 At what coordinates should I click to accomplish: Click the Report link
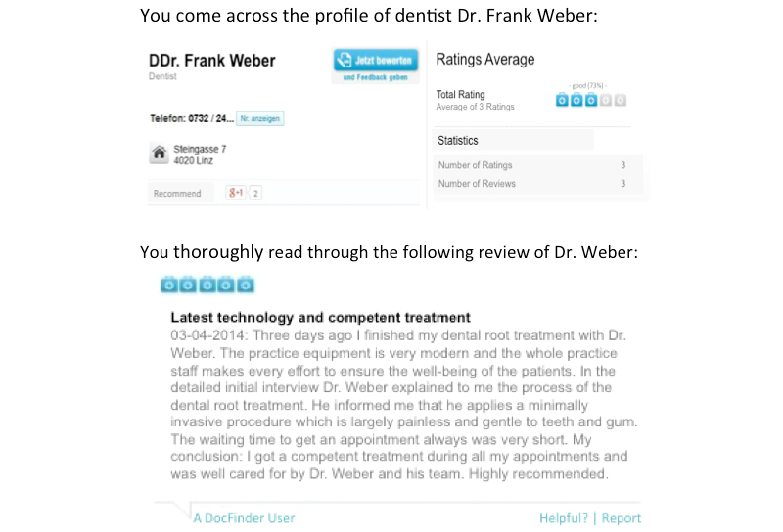[x=622, y=518]
